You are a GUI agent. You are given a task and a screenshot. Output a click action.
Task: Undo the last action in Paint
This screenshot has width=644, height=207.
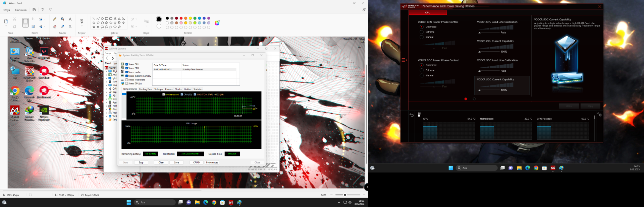click(x=43, y=10)
